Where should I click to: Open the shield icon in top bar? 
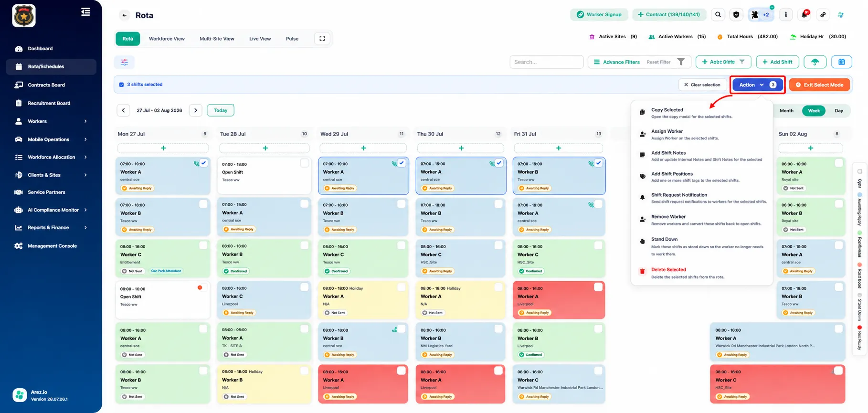736,15
